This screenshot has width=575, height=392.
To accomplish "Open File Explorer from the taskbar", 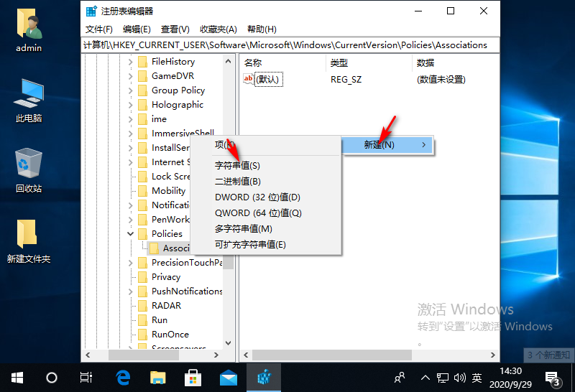I will (x=157, y=378).
